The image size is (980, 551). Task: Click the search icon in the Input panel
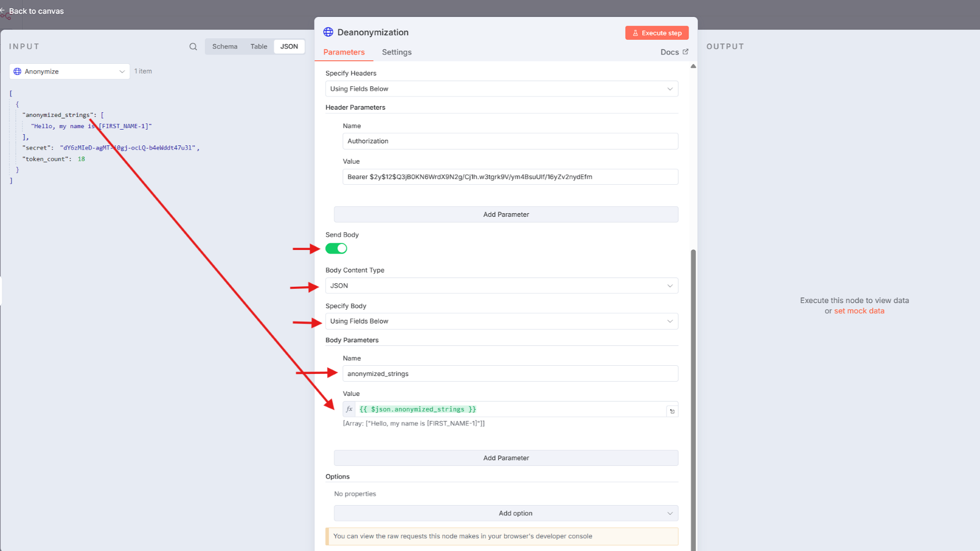point(193,46)
